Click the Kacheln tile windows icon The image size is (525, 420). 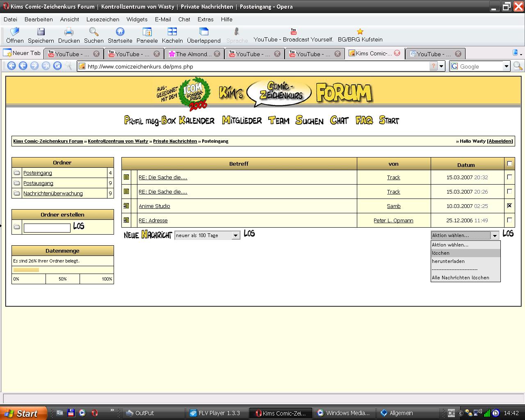click(x=172, y=32)
